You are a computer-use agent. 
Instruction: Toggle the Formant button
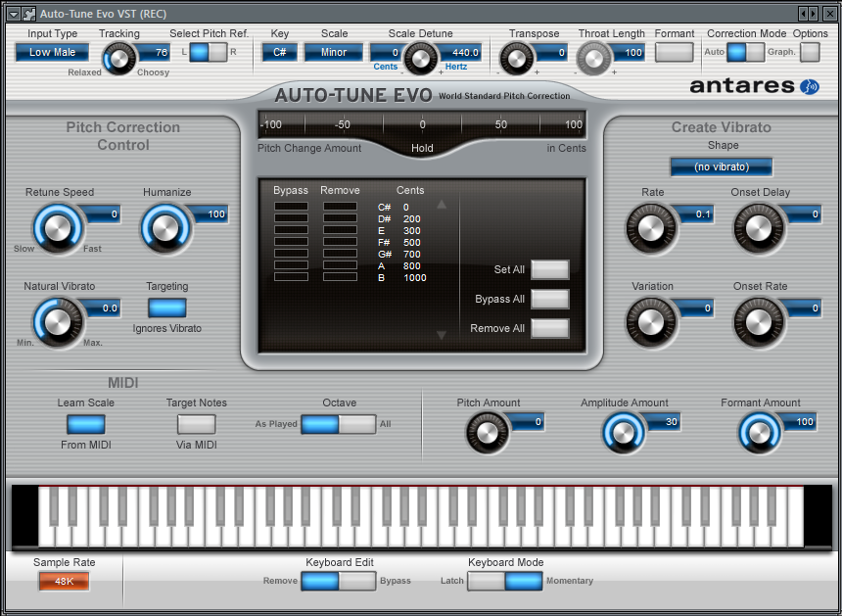pos(674,53)
